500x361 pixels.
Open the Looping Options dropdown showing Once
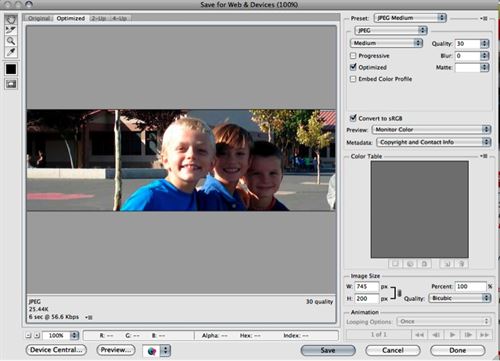click(444, 321)
